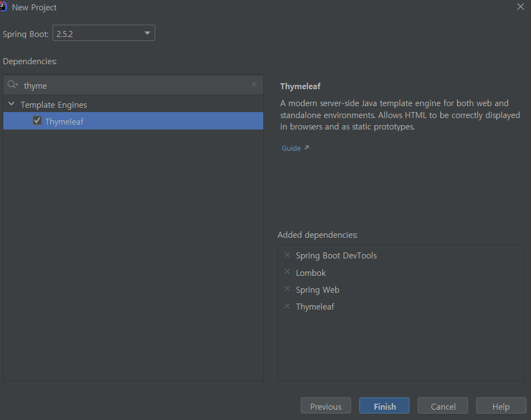Click the bold Thymeleaf description heading
Image resolution: width=531 pixels, height=420 pixels.
point(300,87)
